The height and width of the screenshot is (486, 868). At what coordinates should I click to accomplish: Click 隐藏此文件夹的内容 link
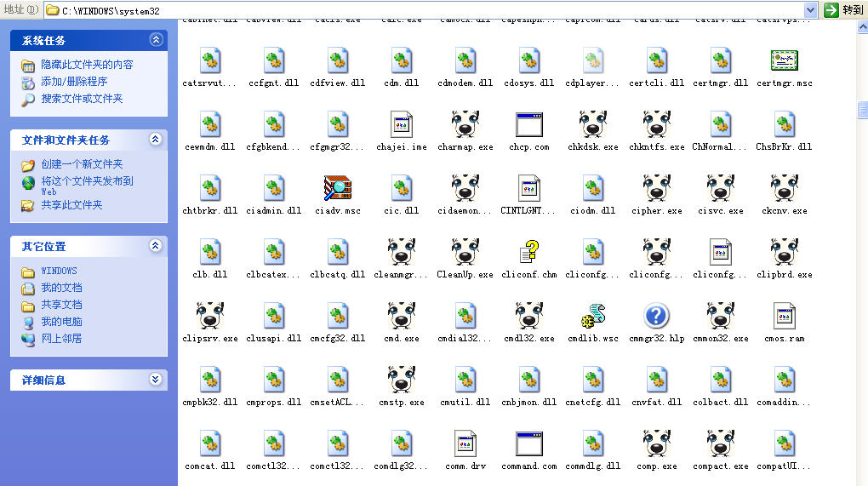pos(87,64)
